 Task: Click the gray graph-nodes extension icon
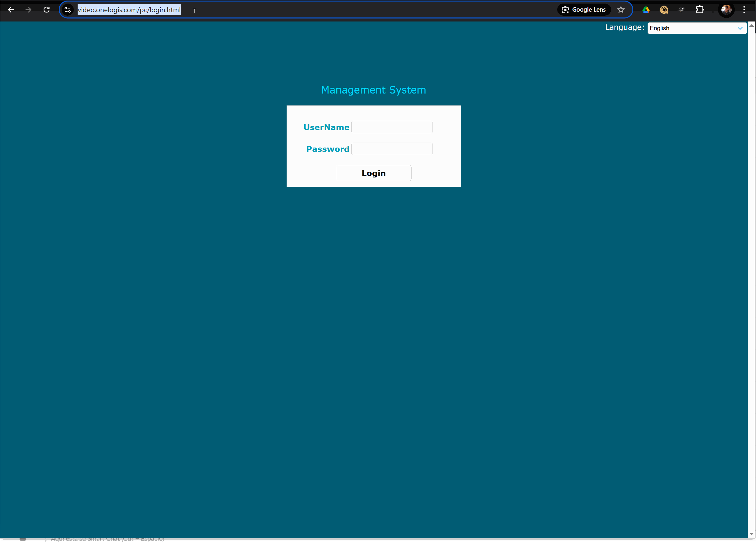point(682,10)
